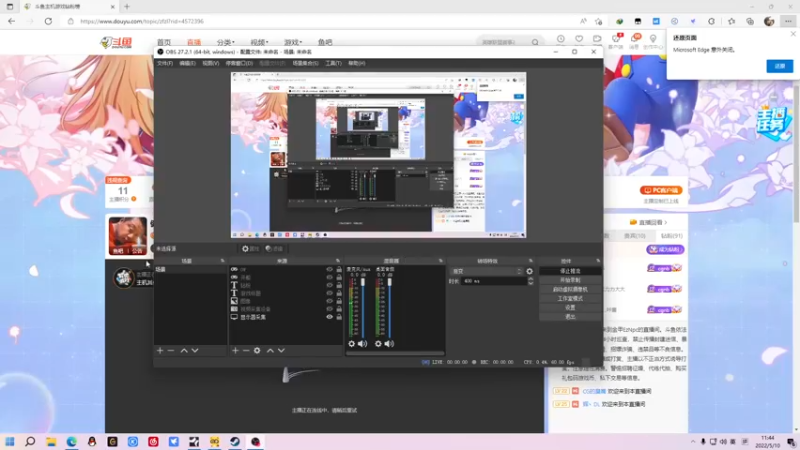Viewport: 800px width, 450px height.
Task: Pop out the Scenes dock
Action: (x=222, y=261)
